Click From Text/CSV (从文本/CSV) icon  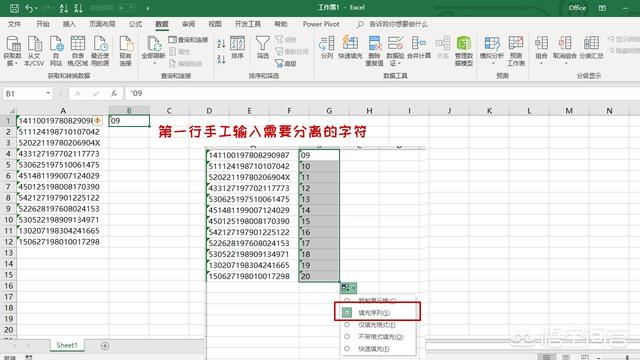pos(34,51)
